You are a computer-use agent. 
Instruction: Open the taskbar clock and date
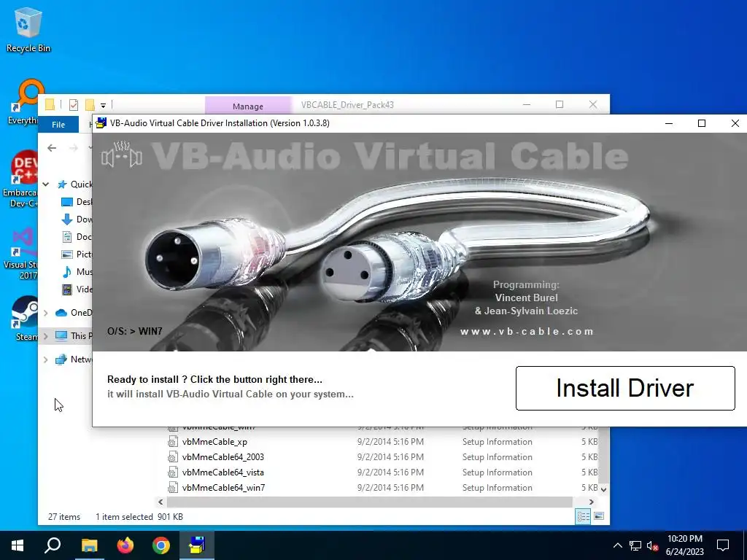684,545
